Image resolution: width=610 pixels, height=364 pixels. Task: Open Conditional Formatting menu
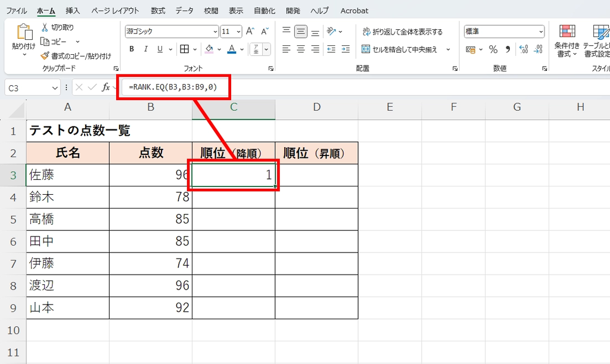click(x=567, y=41)
